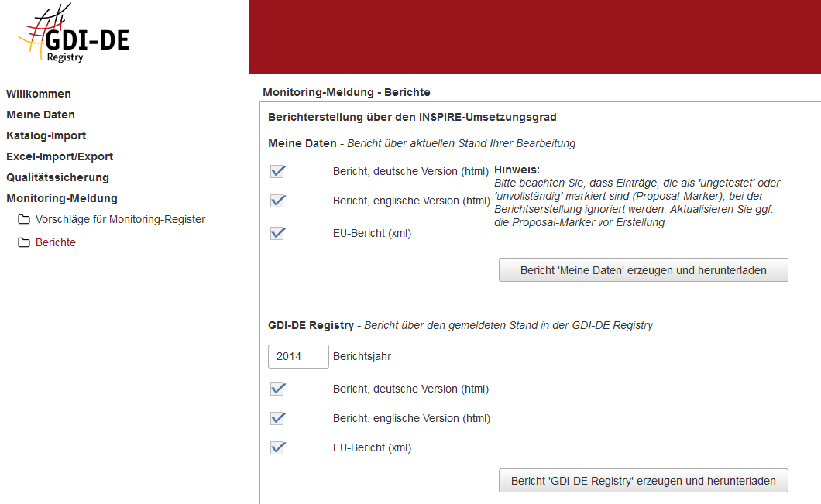Generate and download the 'Meine Daten' report
Viewport: 821px width, 504px height.
point(643,270)
